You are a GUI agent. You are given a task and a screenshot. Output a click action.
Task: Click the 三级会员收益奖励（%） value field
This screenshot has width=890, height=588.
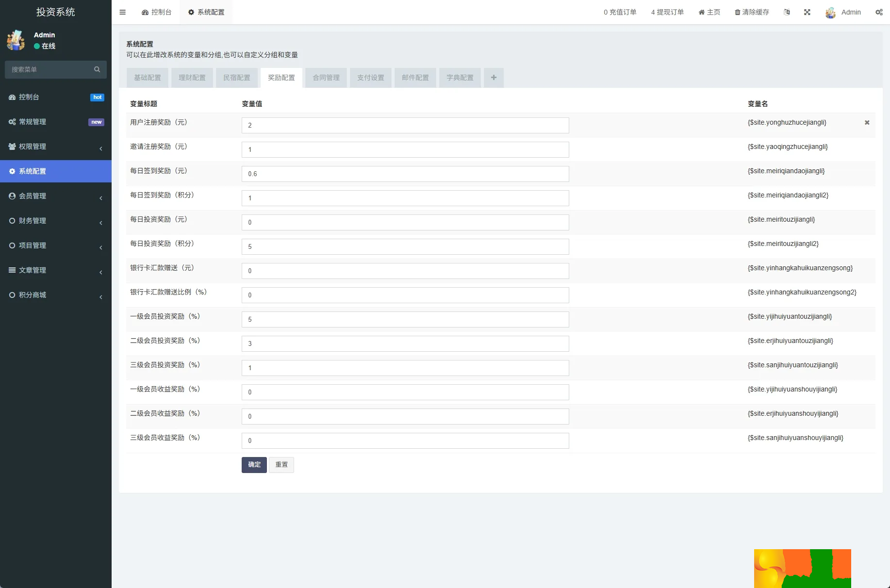tap(405, 441)
